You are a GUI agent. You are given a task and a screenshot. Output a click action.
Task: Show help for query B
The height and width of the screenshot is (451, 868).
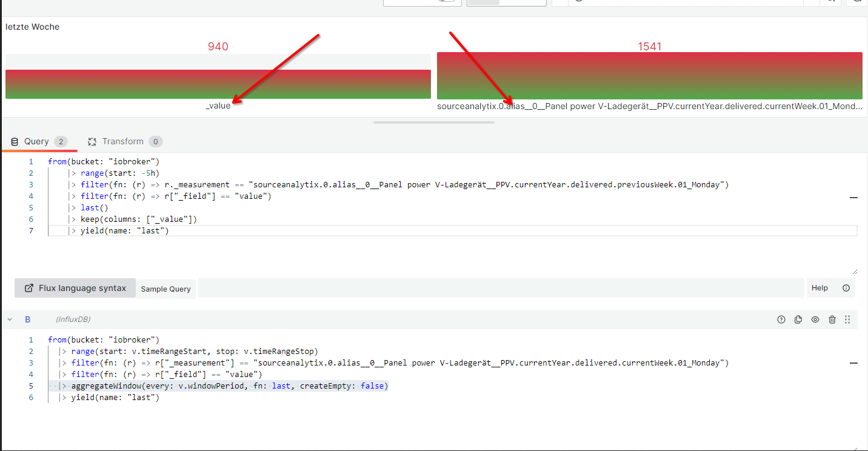click(781, 319)
